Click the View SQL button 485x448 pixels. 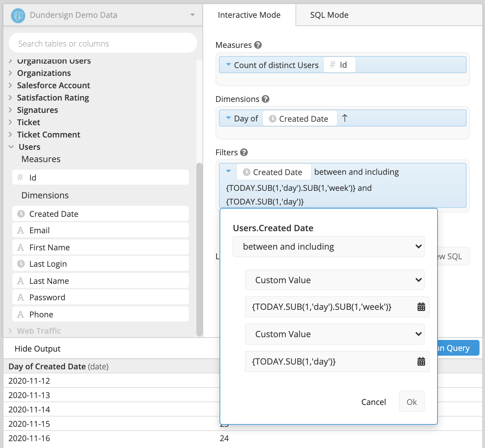pos(453,256)
